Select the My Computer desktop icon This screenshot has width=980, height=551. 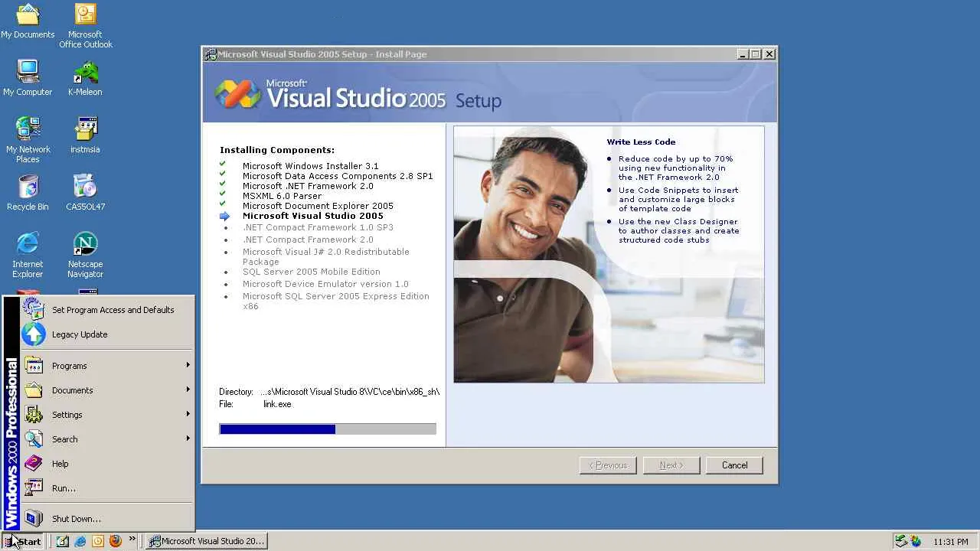coord(28,78)
